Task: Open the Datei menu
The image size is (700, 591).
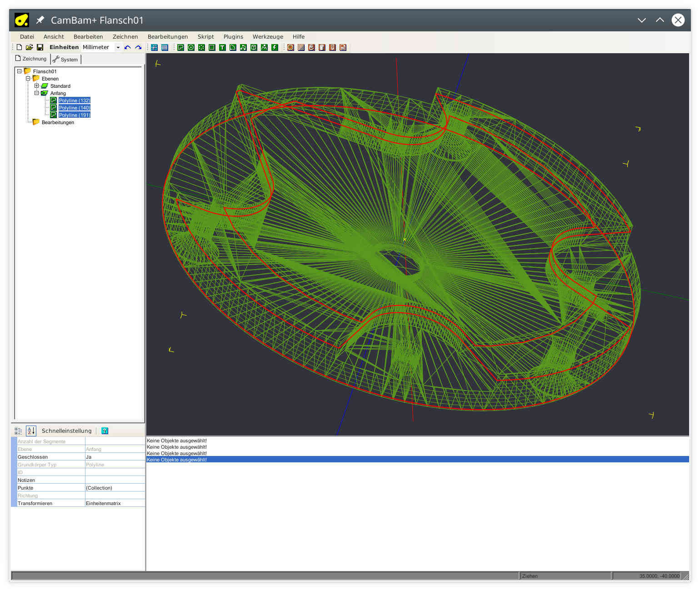Action: click(27, 37)
